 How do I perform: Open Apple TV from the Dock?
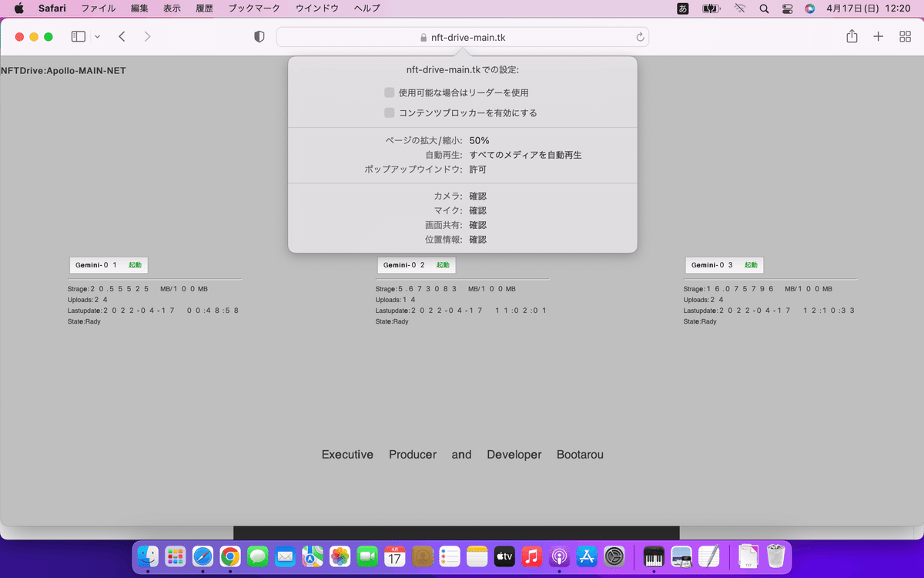tap(504, 556)
